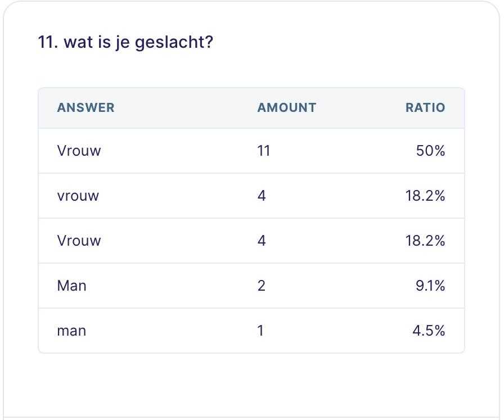Click the 4.5% ratio value
The image size is (504, 420).
pos(429,331)
